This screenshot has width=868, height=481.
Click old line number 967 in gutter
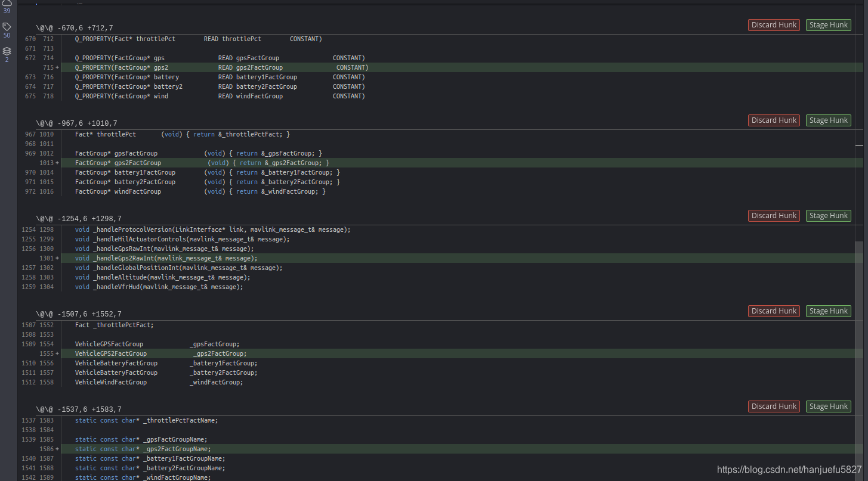[x=30, y=134]
